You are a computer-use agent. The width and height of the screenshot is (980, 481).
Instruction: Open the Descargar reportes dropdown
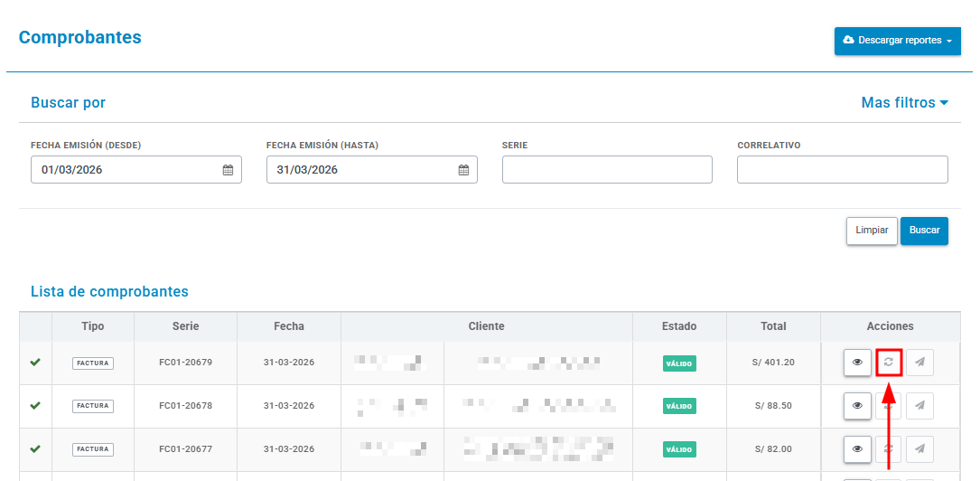[x=898, y=41]
